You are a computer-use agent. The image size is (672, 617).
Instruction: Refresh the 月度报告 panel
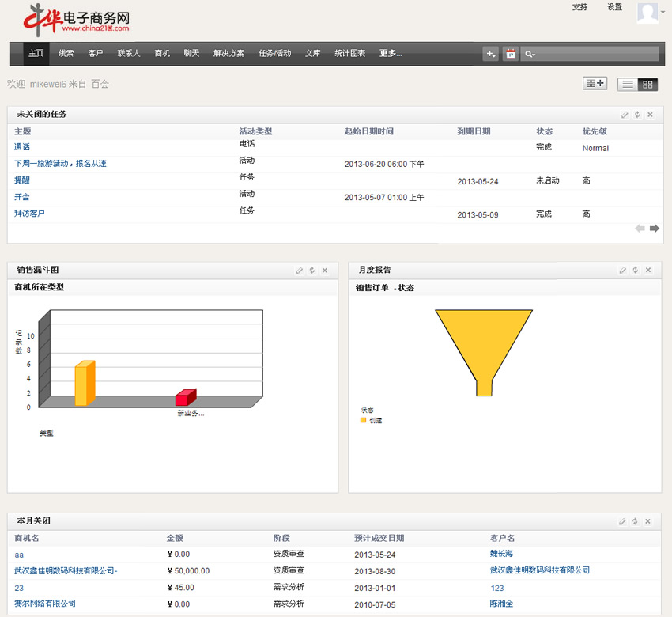(636, 271)
